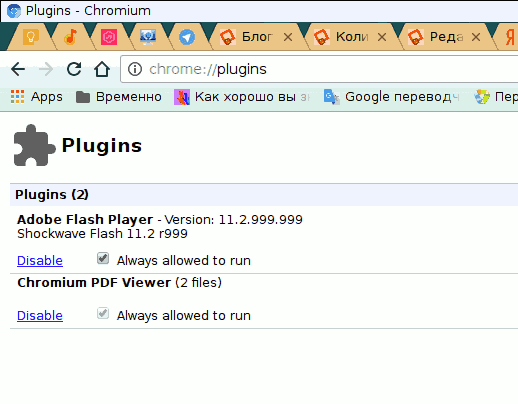Click the Chromium window title icon
Image resolution: width=518 pixels, height=404 pixels.
click(14, 11)
